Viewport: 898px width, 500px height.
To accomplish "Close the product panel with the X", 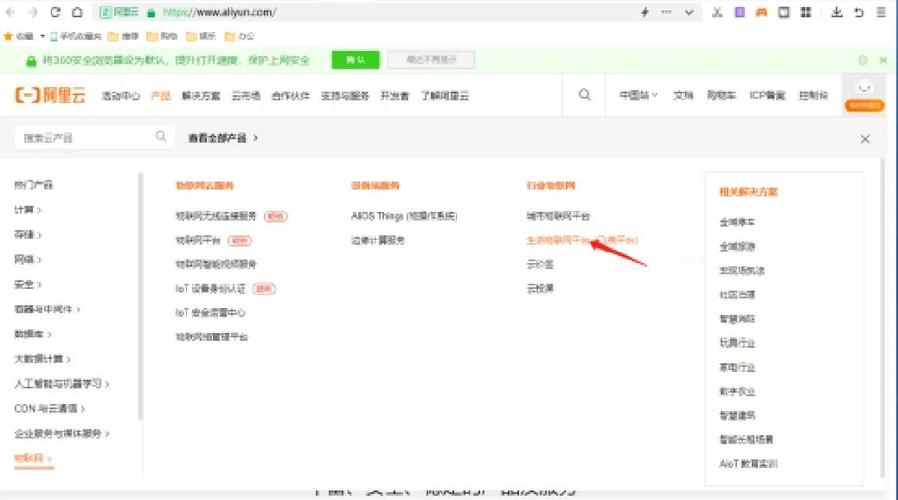I will pos(865,139).
